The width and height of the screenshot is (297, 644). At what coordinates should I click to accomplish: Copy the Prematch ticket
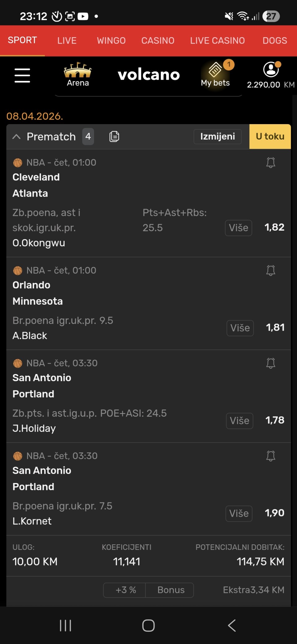[114, 137]
